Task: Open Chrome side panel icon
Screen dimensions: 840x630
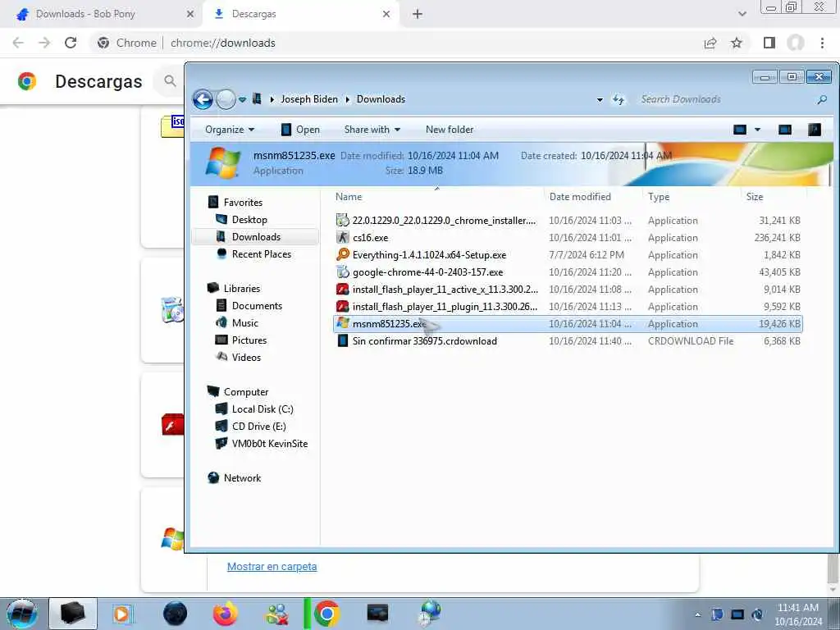Action: pyautogui.click(x=769, y=43)
